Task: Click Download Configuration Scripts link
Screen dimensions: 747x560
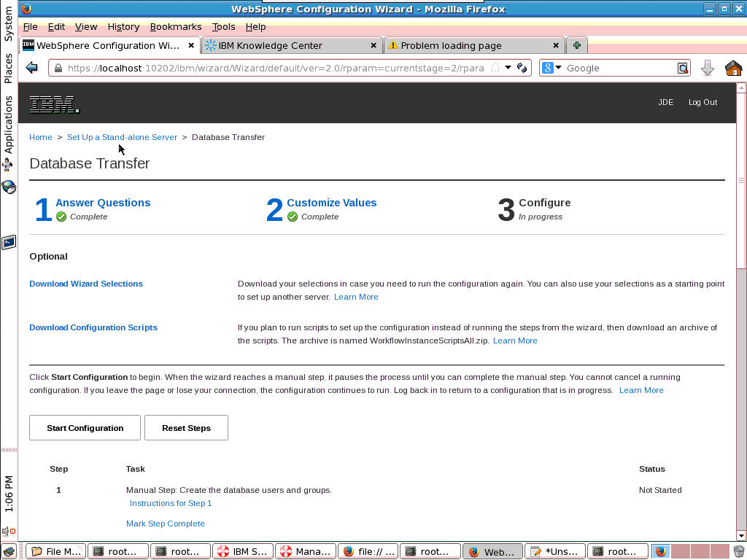Action: [x=93, y=327]
